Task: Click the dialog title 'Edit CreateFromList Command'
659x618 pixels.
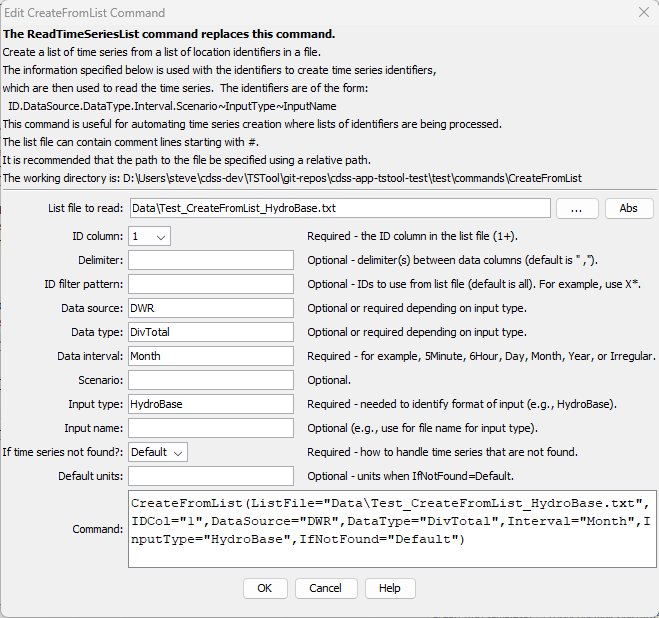Action: (x=84, y=13)
